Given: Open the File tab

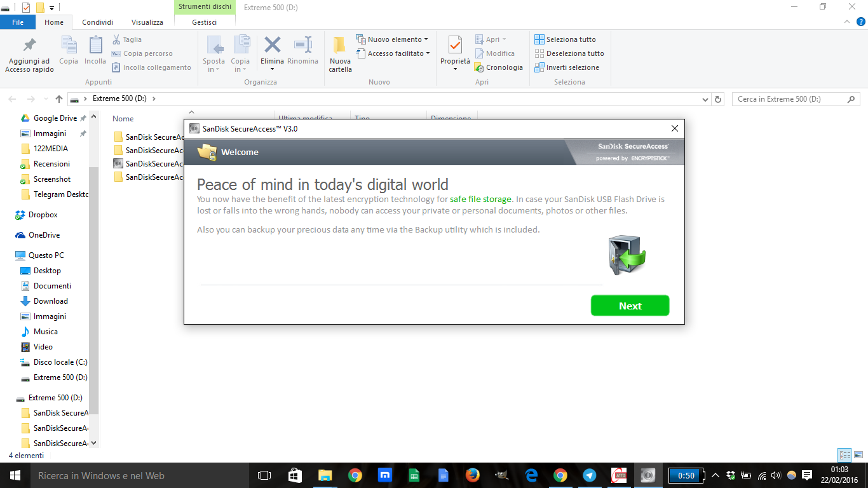Looking at the screenshot, I should point(18,22).
